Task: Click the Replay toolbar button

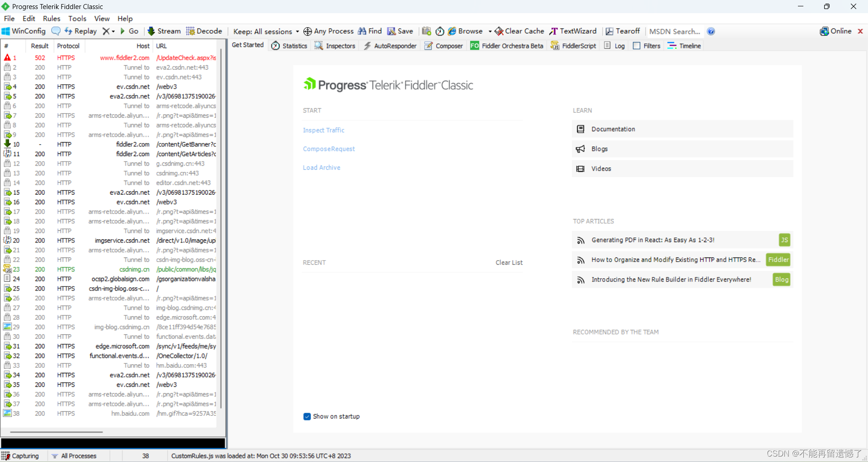Action: click(80, 31)
